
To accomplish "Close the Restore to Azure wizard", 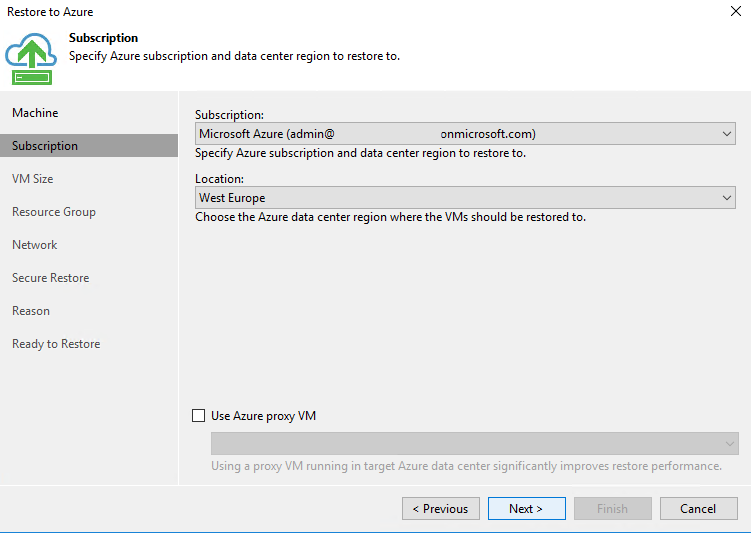I will coord(736,11).
